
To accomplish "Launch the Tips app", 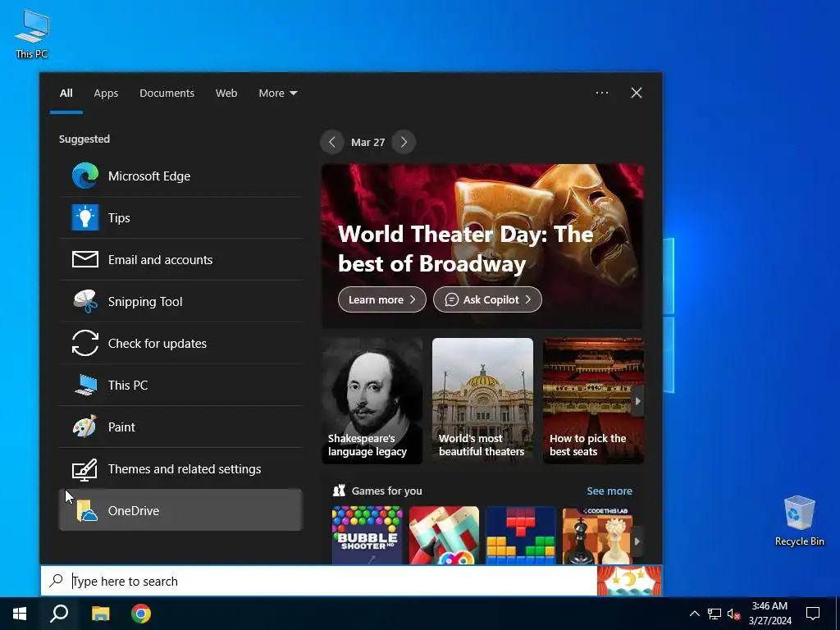I will [180, 217].
